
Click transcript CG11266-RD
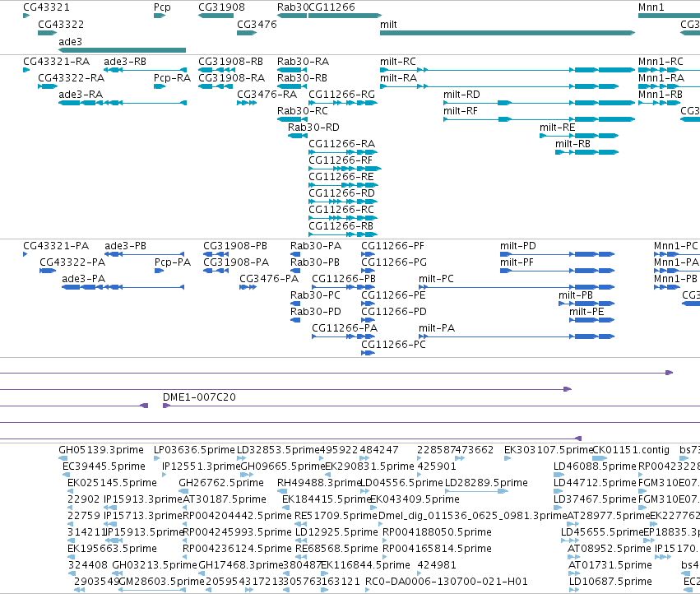tap(342, 193)
